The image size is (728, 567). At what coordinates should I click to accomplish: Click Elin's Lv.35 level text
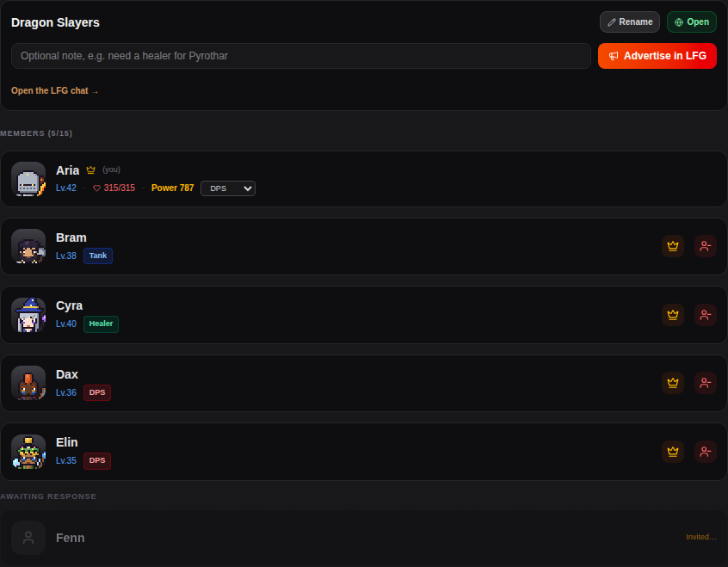(66, 460)
